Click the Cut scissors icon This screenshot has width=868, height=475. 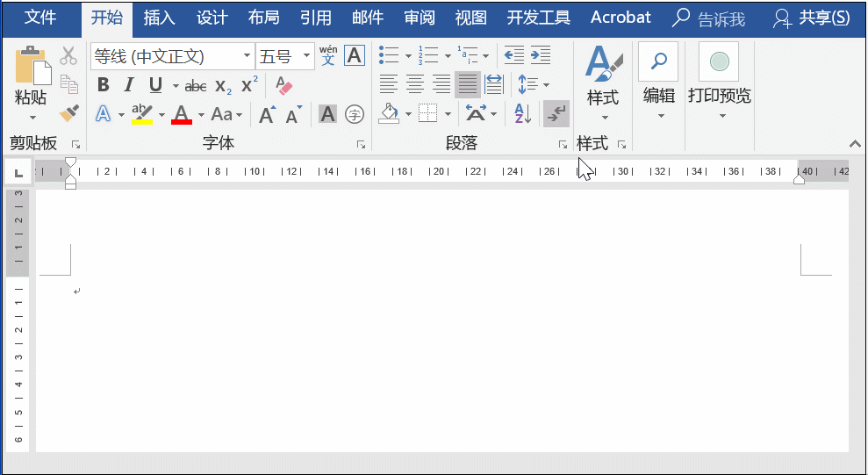point(68,56)
